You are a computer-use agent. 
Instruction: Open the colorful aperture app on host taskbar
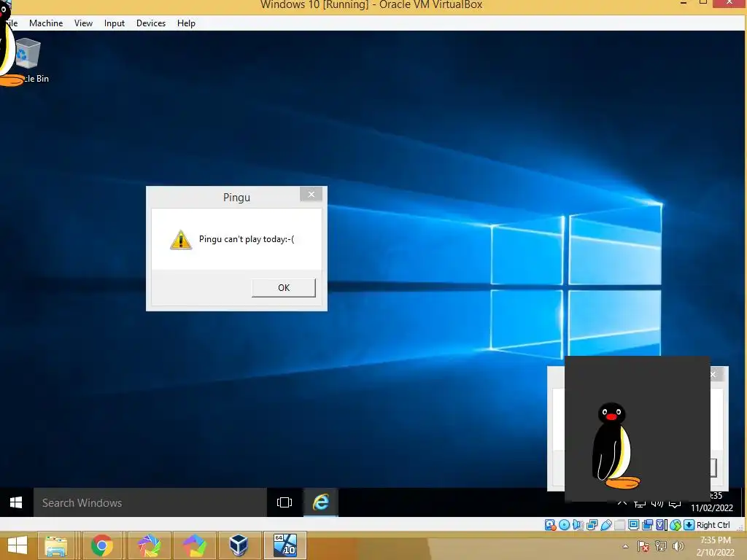click(149, 545)
